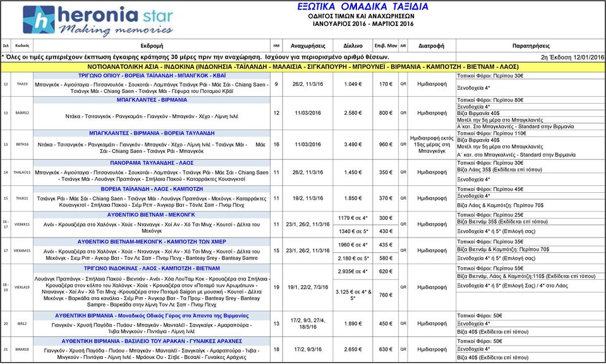Select the note Βίζα Βιετνάμ, Λάος & Καμπότζη:110$

point(526,276)
